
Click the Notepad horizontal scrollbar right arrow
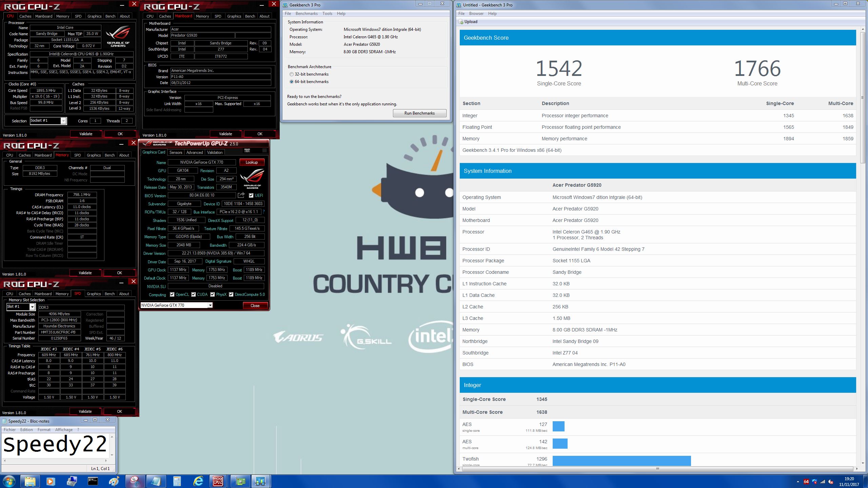[106, 461]
